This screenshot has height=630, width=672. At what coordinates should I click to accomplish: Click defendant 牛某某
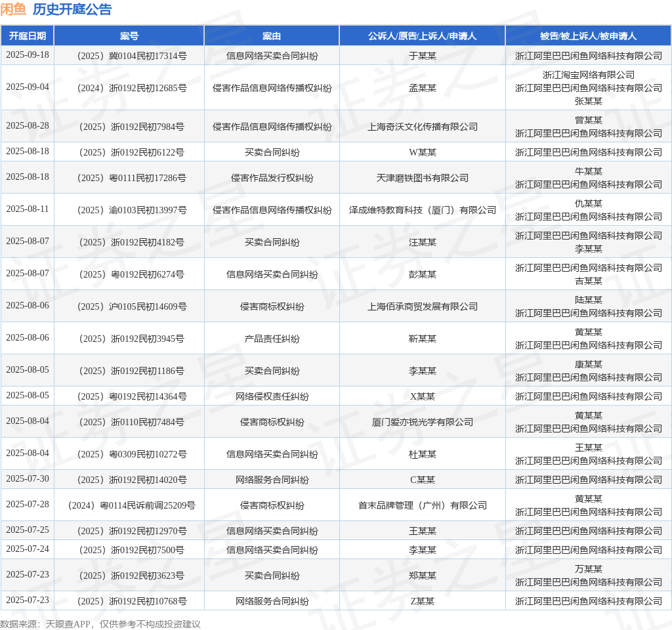589,171
